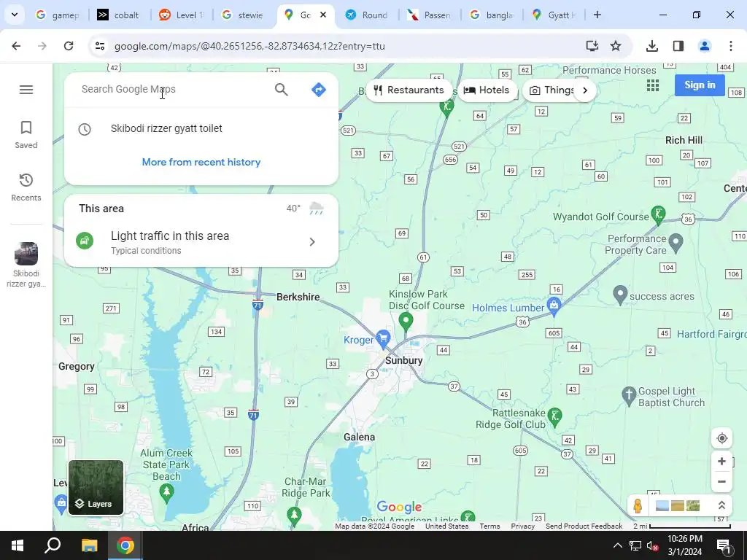Switch to the Level Reddit tab
The height and width of the screenshot is (560, 747).
point(182,15)
